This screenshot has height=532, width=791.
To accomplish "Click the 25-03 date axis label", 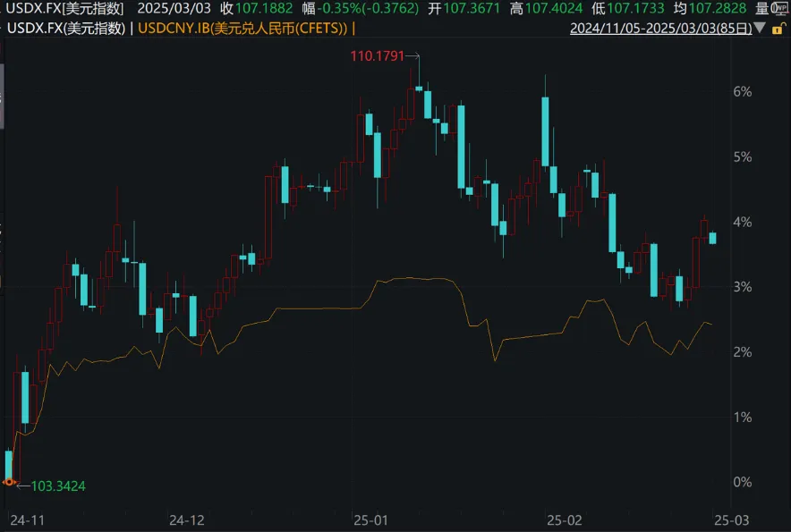I will (731, 519).
